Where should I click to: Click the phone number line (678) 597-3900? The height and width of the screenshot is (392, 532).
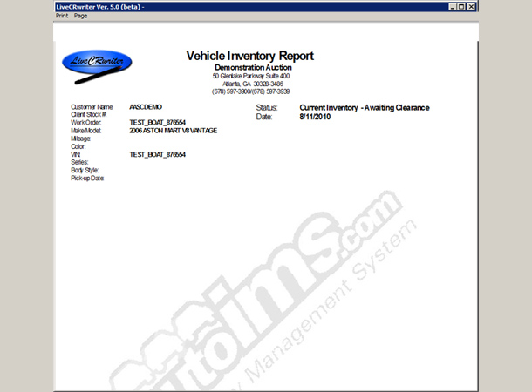[x=250, y=91]
